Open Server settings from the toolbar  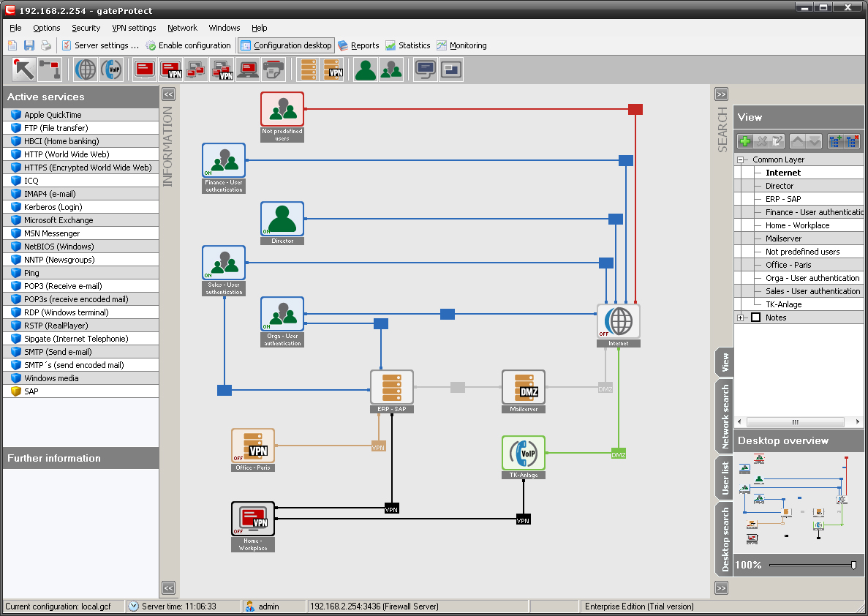(100, 45)
